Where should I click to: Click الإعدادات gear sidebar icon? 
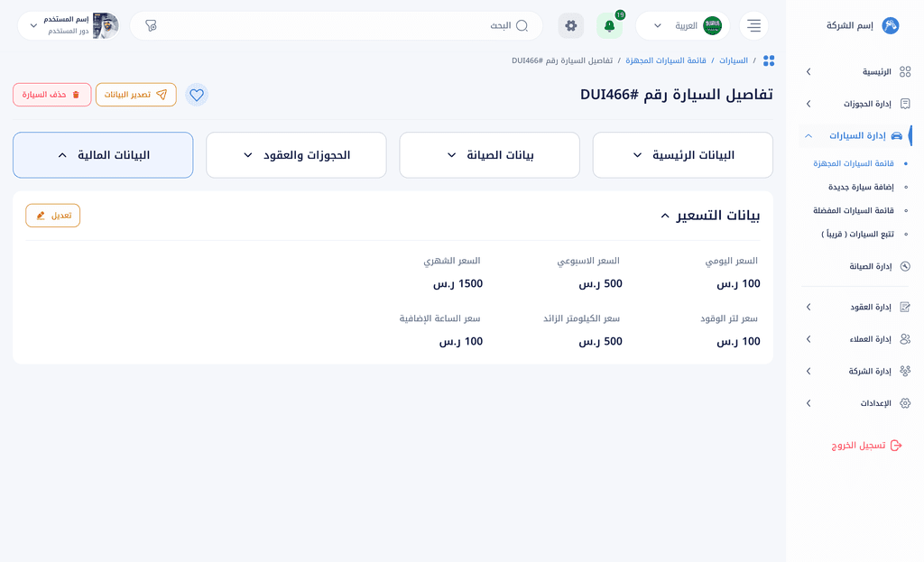(x=905, y=403)
